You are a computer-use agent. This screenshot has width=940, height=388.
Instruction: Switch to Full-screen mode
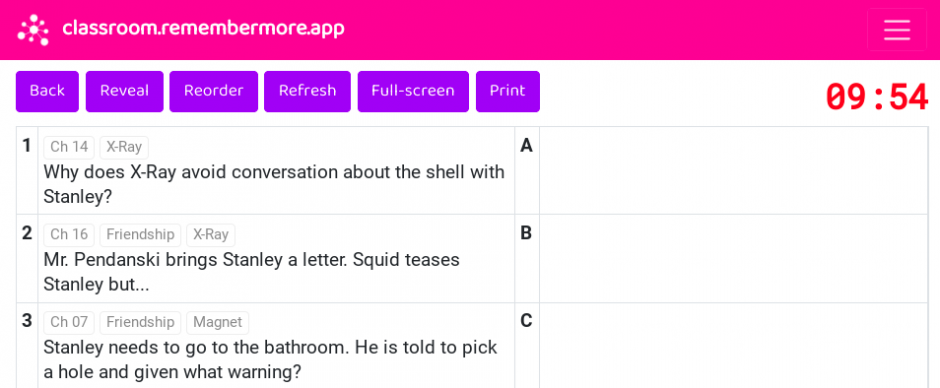point(413,91)
